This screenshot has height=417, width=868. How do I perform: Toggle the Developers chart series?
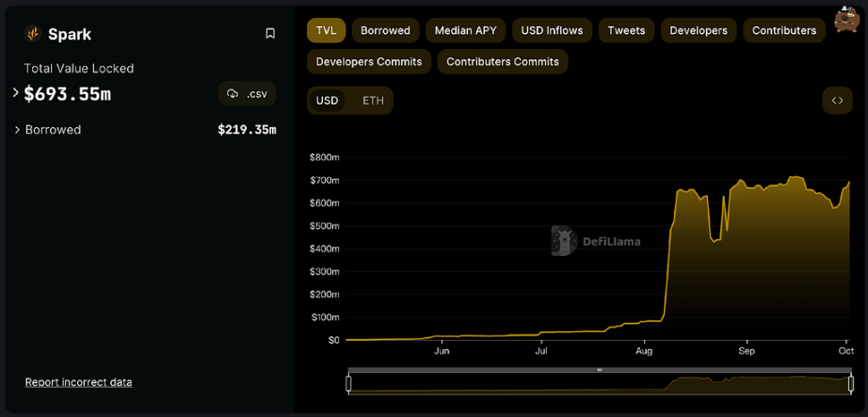pyautogui.click(x=699, y=30)
